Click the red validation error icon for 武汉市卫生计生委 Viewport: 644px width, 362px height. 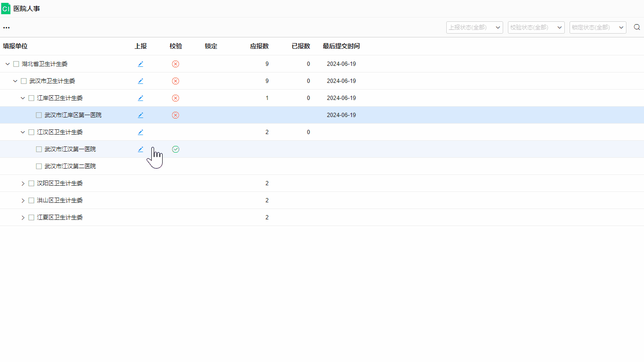coord(175,81)
